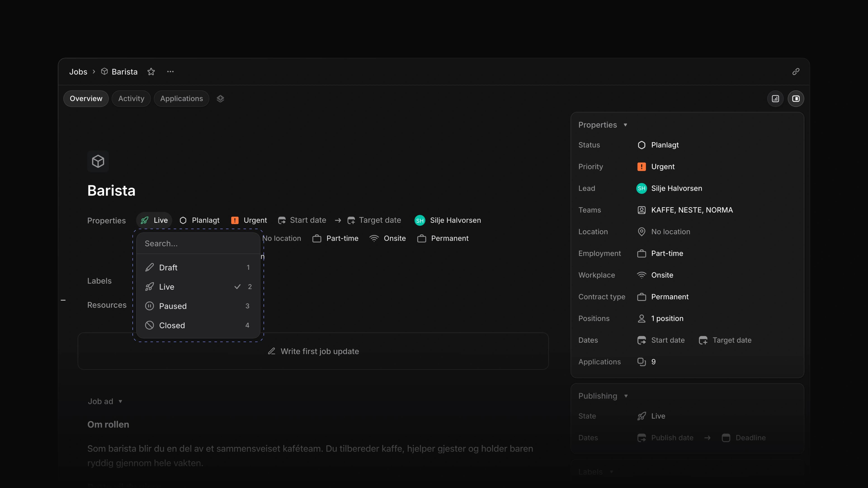Open the Applications tab
Image resolution: width=868 pixels, height=488 pixels.
[182, 99]
